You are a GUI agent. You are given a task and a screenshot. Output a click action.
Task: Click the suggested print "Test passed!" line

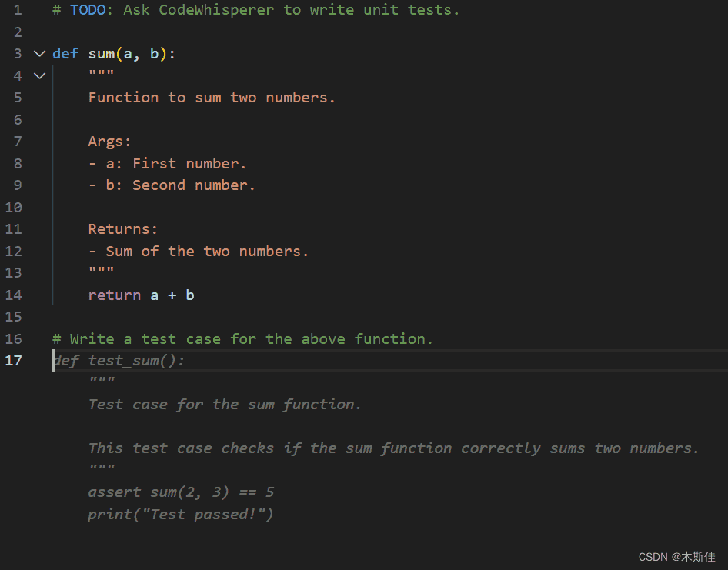coord(181,515)
